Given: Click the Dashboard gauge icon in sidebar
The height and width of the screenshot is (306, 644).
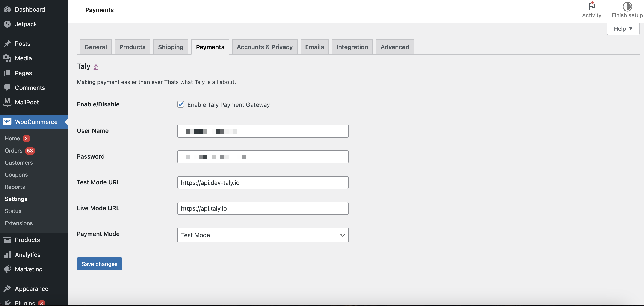Looking at the screenshot, I should (7, 9).
